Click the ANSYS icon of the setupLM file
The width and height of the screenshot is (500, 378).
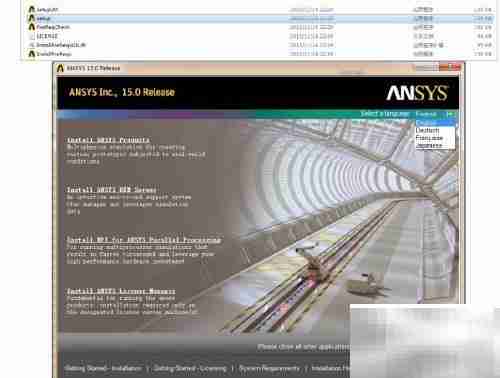tap(32, 9)
